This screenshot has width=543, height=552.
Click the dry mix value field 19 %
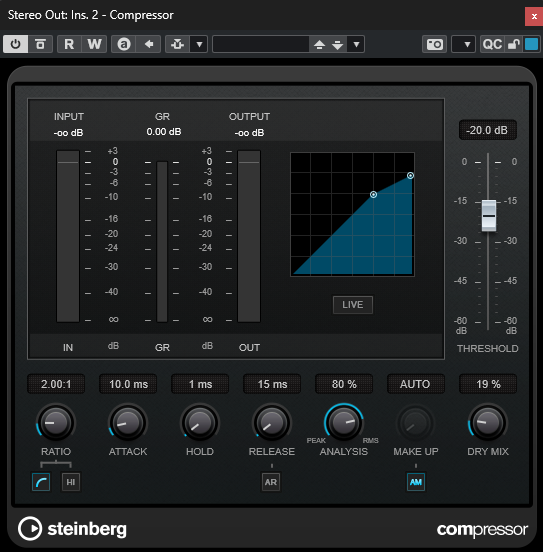488,384
